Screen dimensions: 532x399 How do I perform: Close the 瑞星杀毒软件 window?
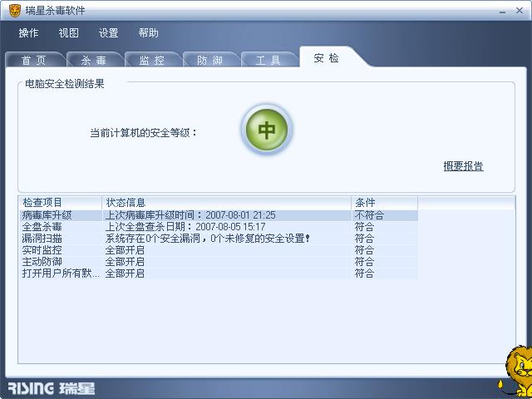pyautogui.click(x=520, y=11)
